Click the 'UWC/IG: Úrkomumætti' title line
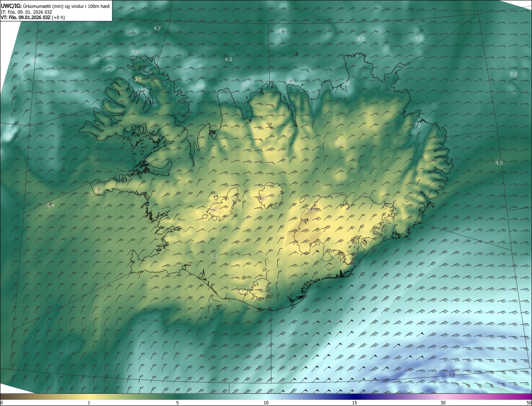 tap(55, 6)
